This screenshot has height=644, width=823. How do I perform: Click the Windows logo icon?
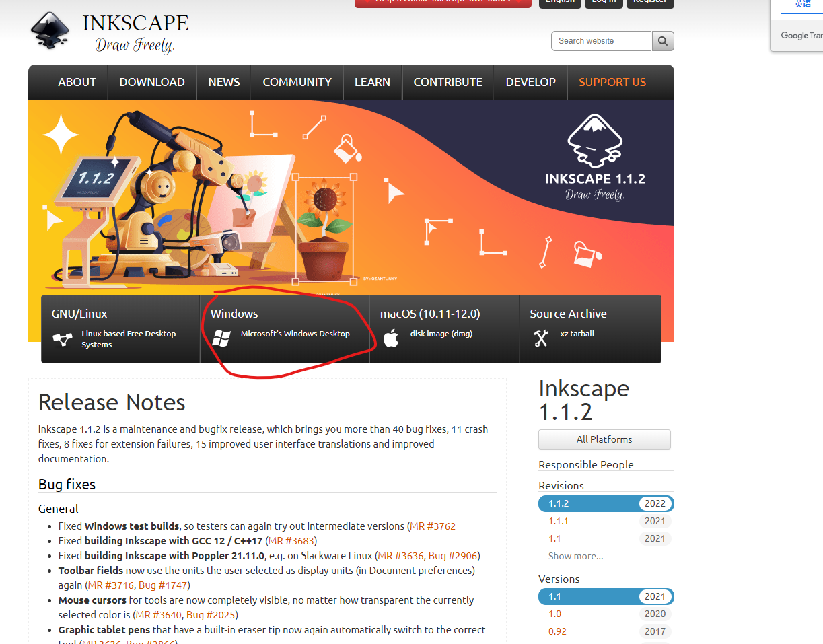tap(221, 338)
